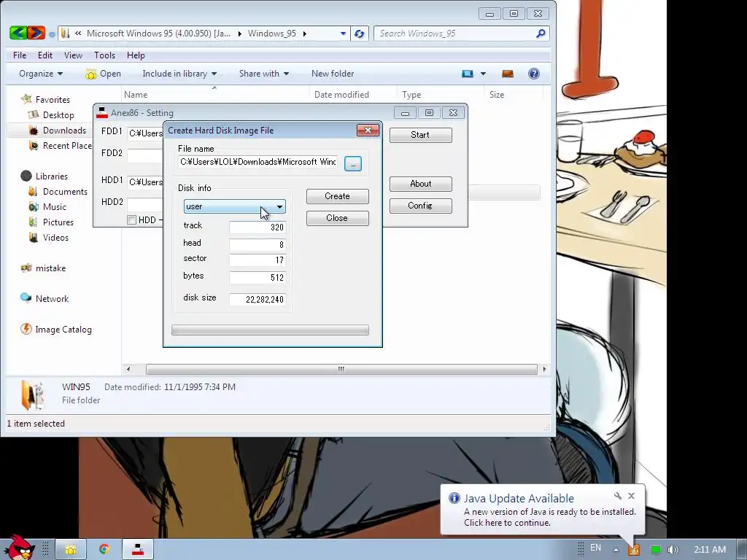Image resolution: width=747 pixels, height=560 pixels.
Task: Open the File menu
Action: (x=20, y=55)
